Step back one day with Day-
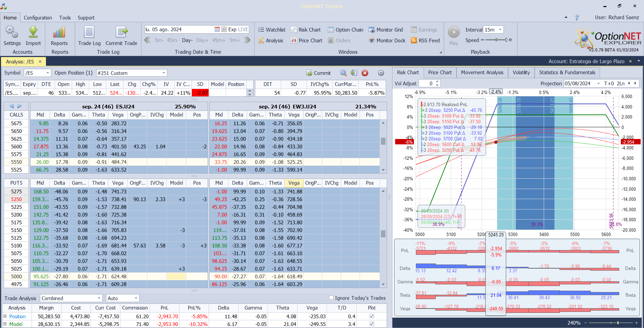644x328 pixels. [x=187, y=40]
